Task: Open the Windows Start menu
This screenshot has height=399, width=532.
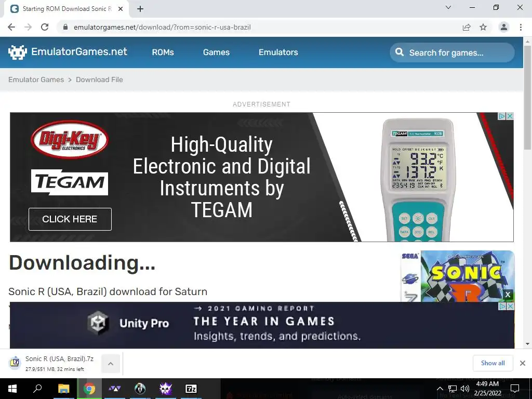Action: tap(12, 389)
